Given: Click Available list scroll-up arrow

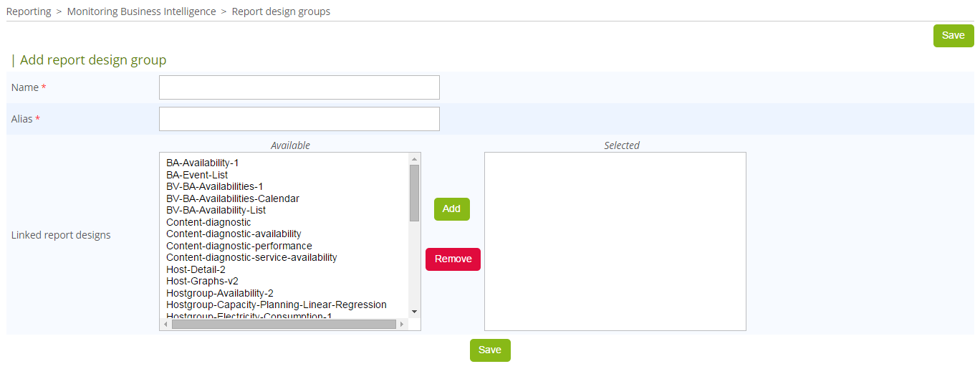Looking at the screenshot, I should click(x=414, y=159).
